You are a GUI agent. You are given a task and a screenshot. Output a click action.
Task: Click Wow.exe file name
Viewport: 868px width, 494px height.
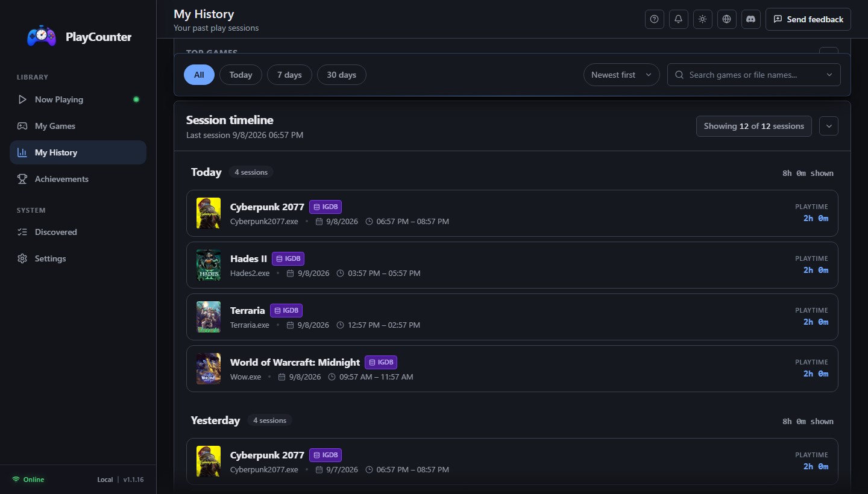coord(246,377)
